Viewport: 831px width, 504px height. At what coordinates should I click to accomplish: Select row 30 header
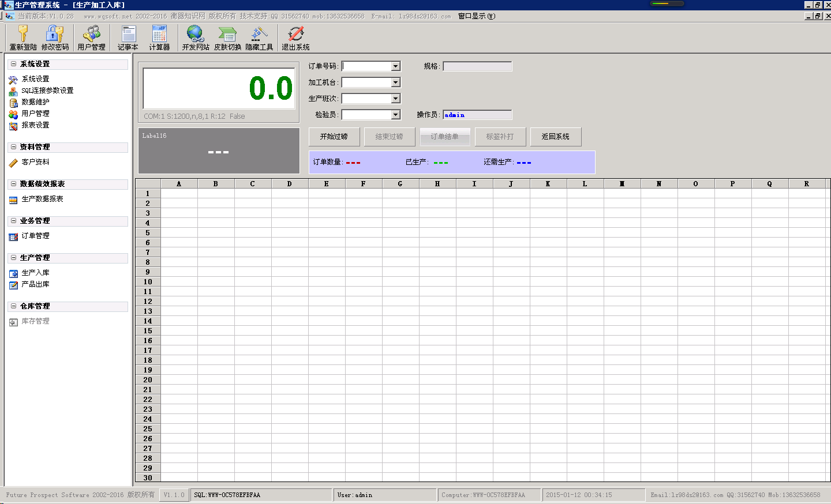(x=148, y=478)
